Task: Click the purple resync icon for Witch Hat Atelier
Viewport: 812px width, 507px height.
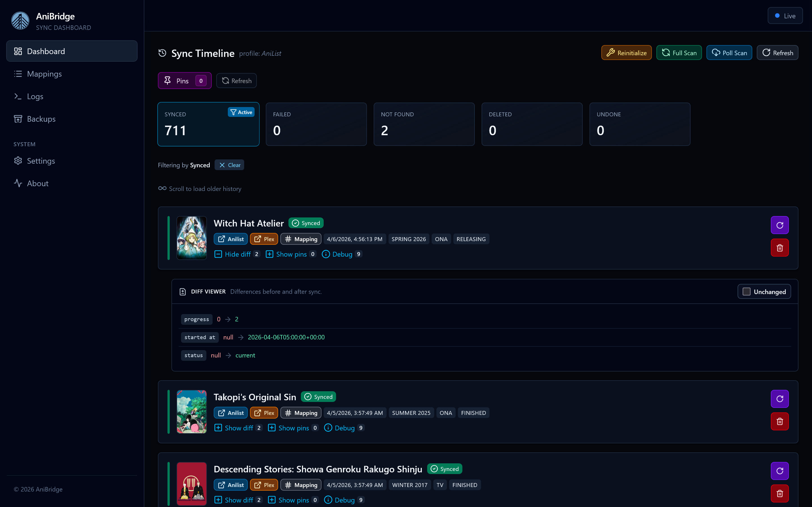Action: (780, 225)
